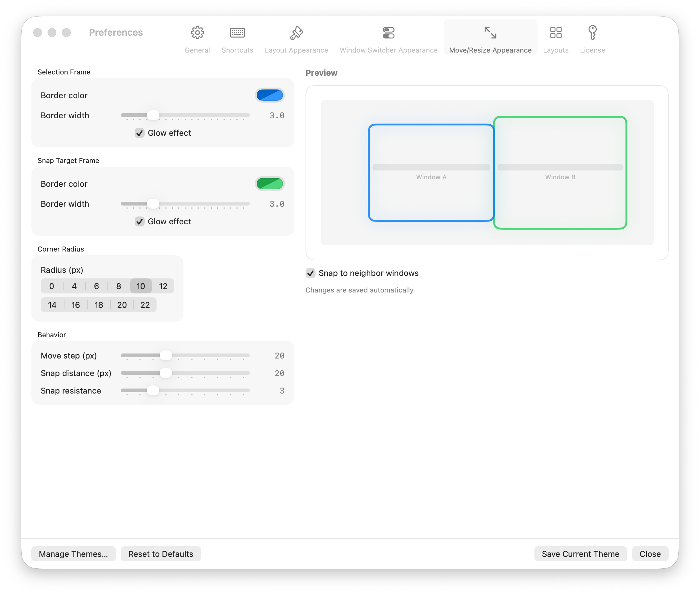Open Manage Themes dialog
700x595 pixels.
click(73, 554)
